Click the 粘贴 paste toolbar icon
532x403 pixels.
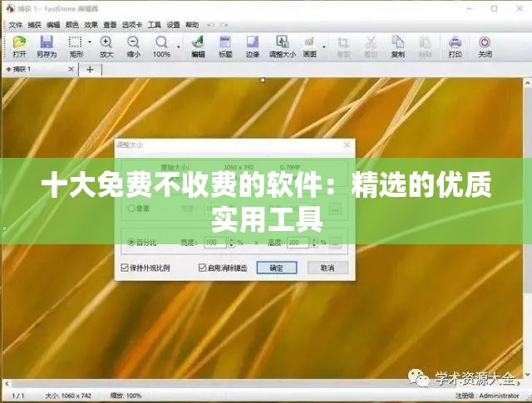[x=425, y=47]
